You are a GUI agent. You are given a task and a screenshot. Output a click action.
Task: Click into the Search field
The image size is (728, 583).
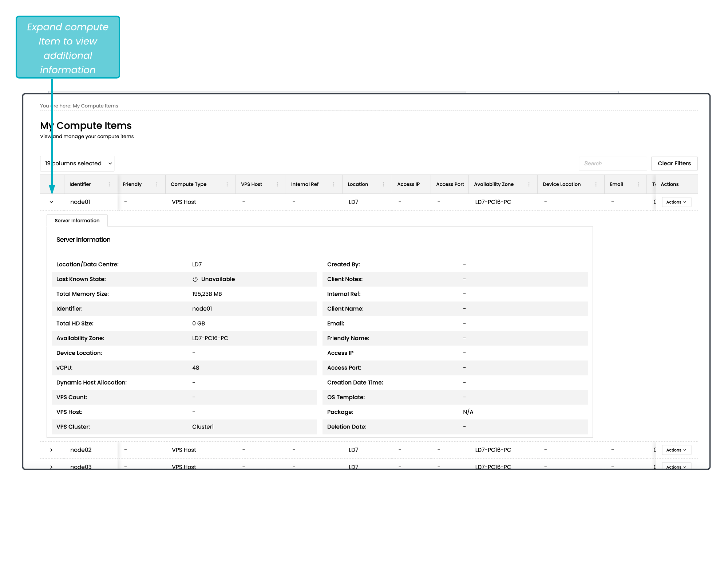[x=613, y=164]
